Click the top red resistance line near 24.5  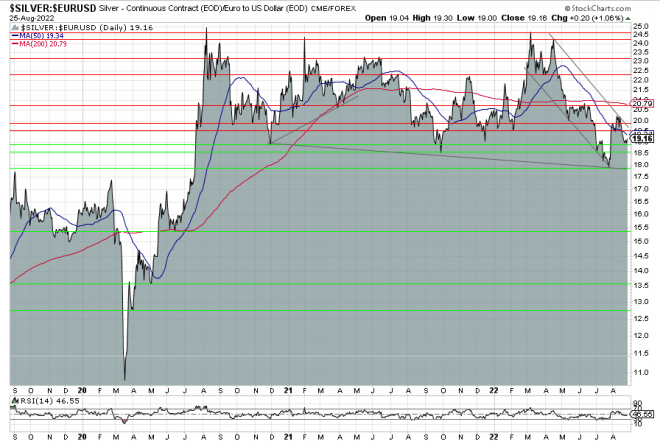click(300, 34)
